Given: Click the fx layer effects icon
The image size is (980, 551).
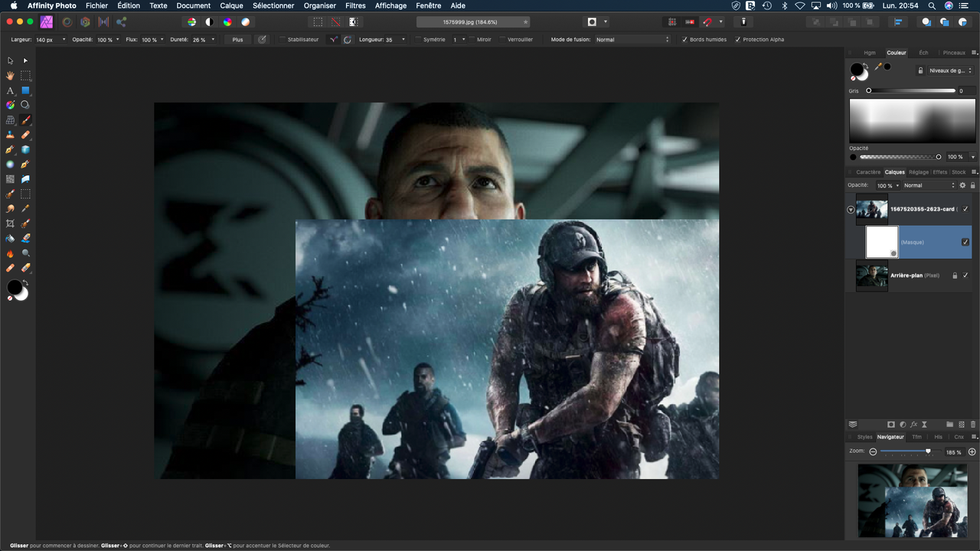Looking at the screenshot, I should (913, 424).
